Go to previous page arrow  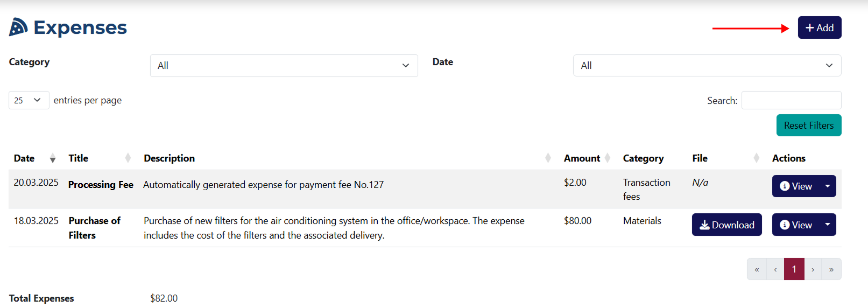pos(775,269)
